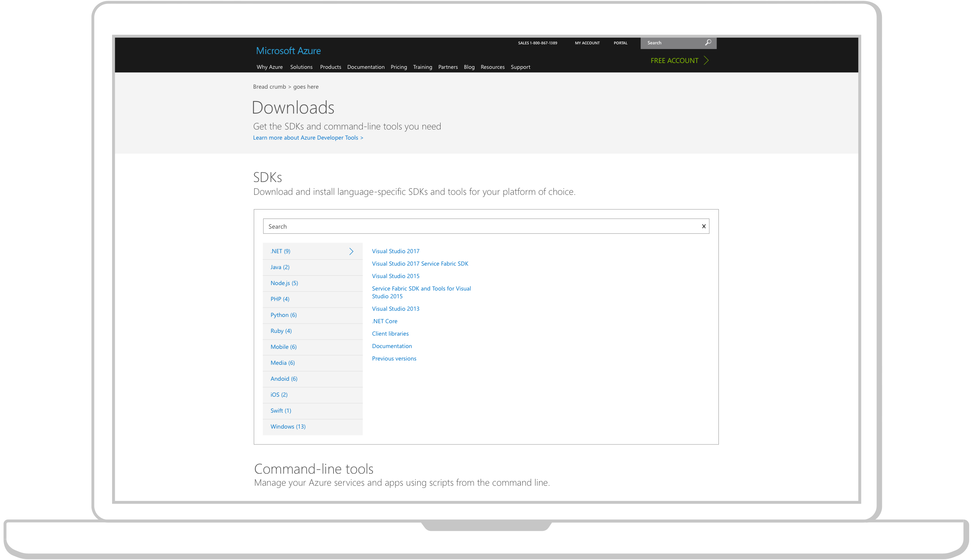Go to Documentation in top navigation
Screen dimensions: 973x560
pyautogui.click(x=366, y=67)
